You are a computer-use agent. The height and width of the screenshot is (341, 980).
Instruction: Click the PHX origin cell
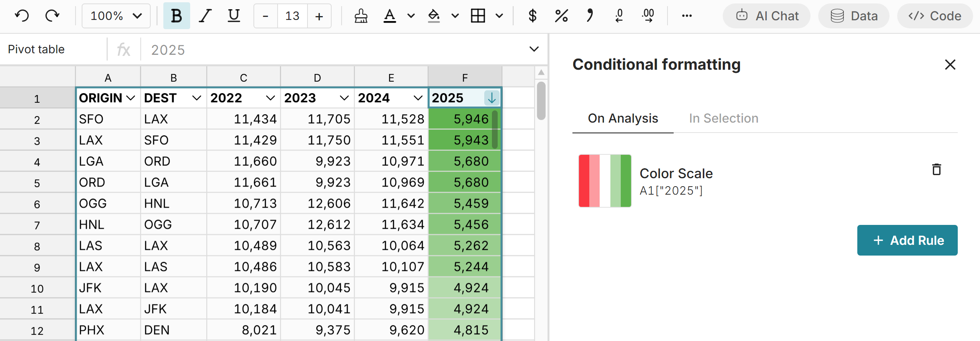point(109,330)
